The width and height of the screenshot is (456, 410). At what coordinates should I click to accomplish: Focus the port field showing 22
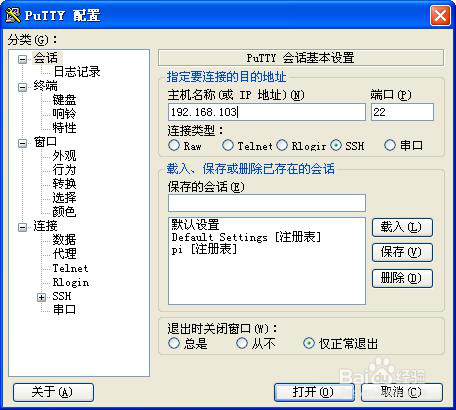click(x=402, y=112)
